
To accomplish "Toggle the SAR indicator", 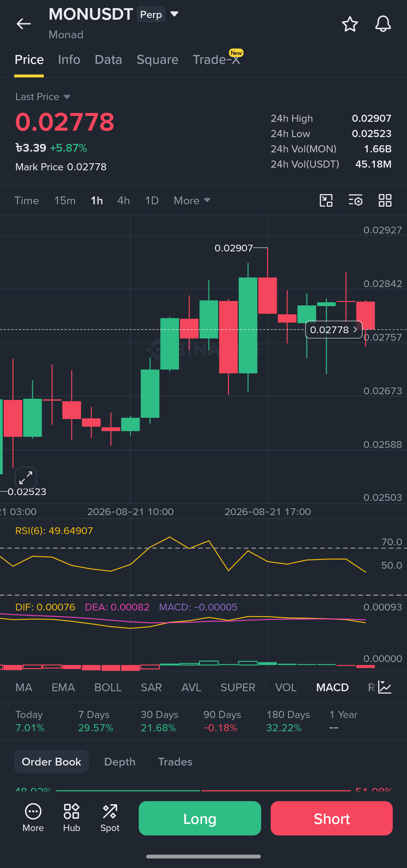I will pyautogui.click(x=151, y=687).
